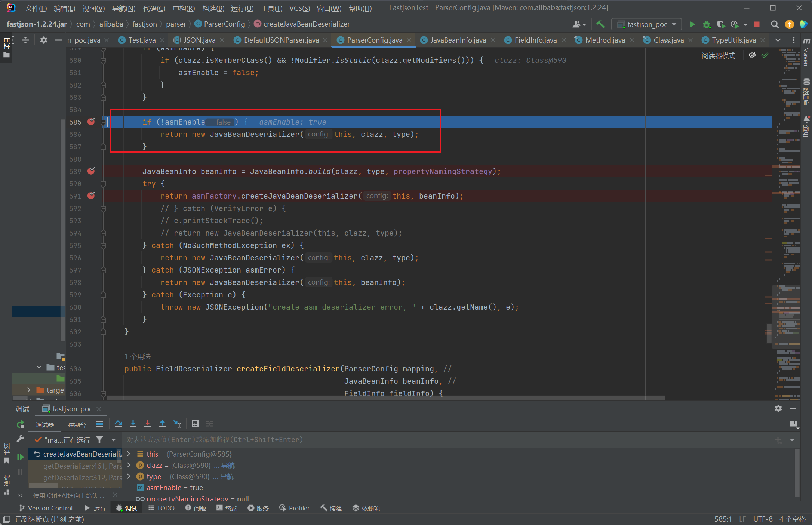Expand the clazz variable node
Screen dimensions: 812x525
pos(129,465)
